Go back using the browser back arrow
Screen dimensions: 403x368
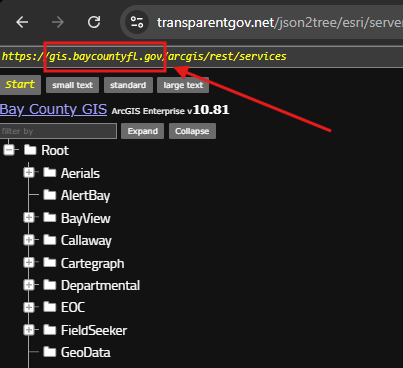tap(22, 22)
